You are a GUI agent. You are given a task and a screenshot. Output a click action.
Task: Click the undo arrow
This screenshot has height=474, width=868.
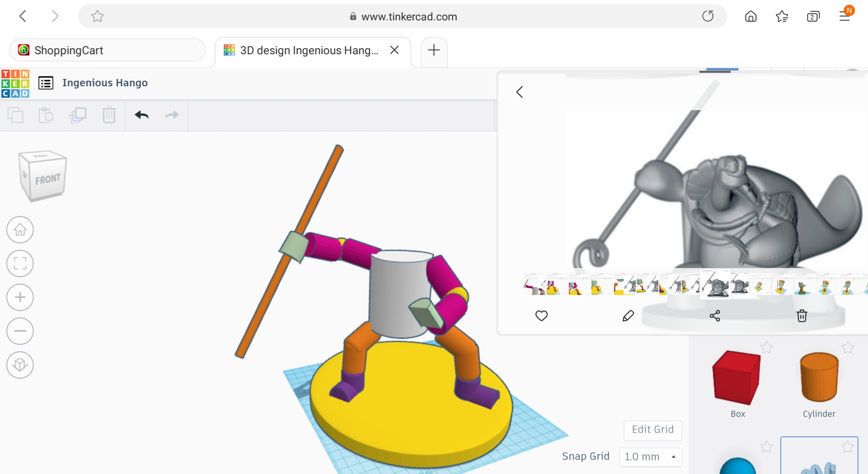coord(141,115)
